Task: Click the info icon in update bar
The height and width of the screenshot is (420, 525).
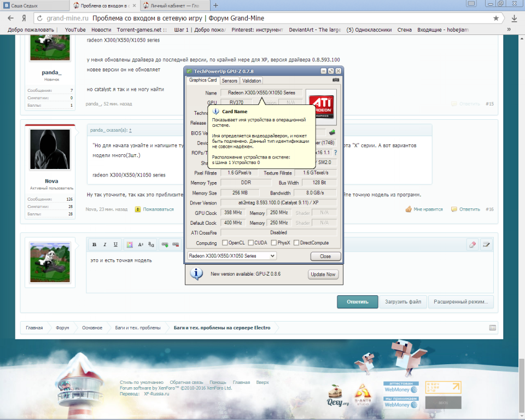Action: pos(196,273)
